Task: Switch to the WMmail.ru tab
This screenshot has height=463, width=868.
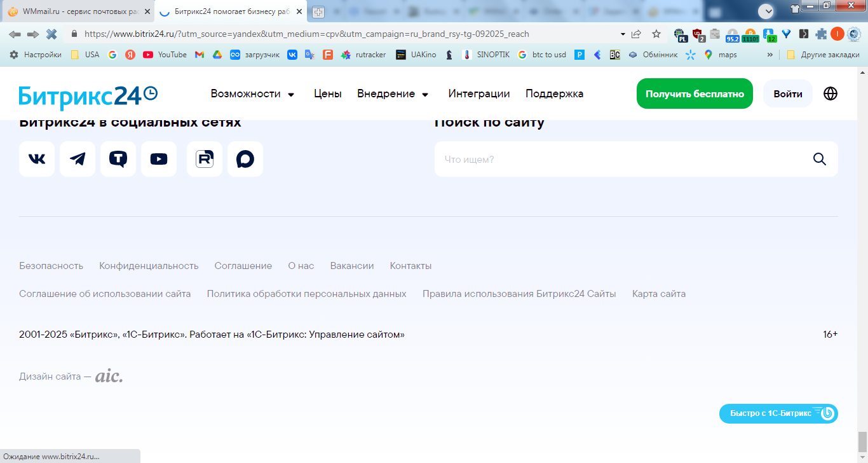Action: [78, 11]
